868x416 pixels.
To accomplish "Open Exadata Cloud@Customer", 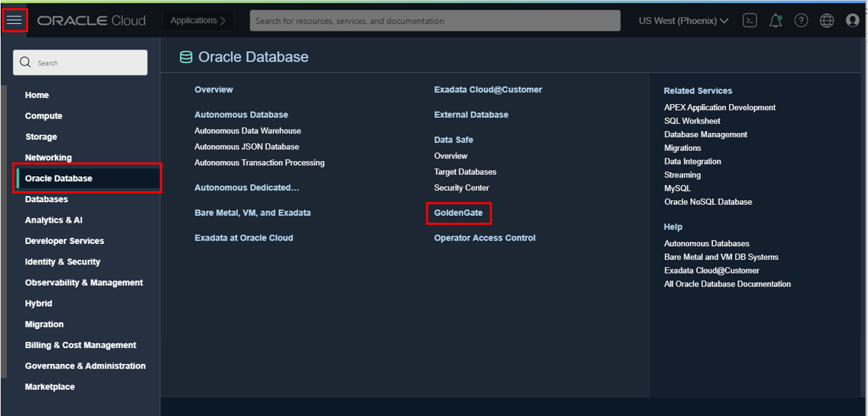I will (488, 90).
